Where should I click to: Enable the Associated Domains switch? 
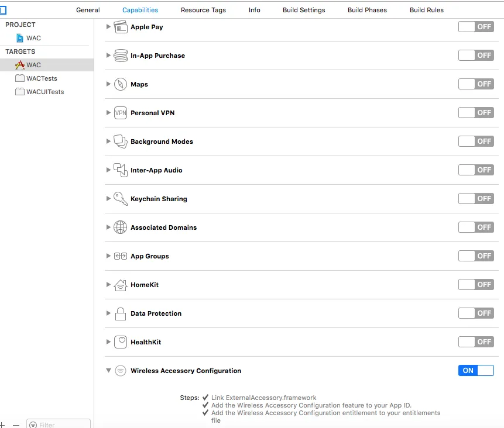[476, 227]
